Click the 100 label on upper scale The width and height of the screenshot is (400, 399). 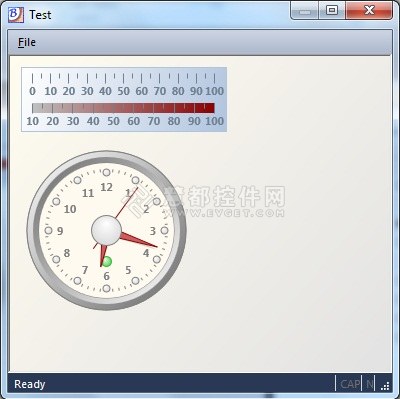(x=214, y=91)
